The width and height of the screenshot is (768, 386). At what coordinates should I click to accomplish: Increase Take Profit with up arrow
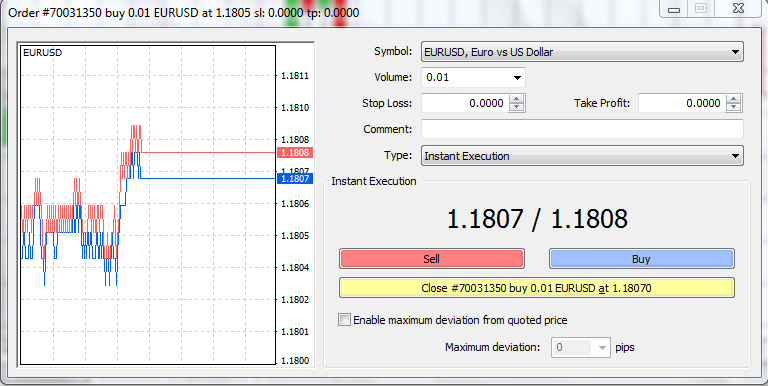(x=733, y=99)
